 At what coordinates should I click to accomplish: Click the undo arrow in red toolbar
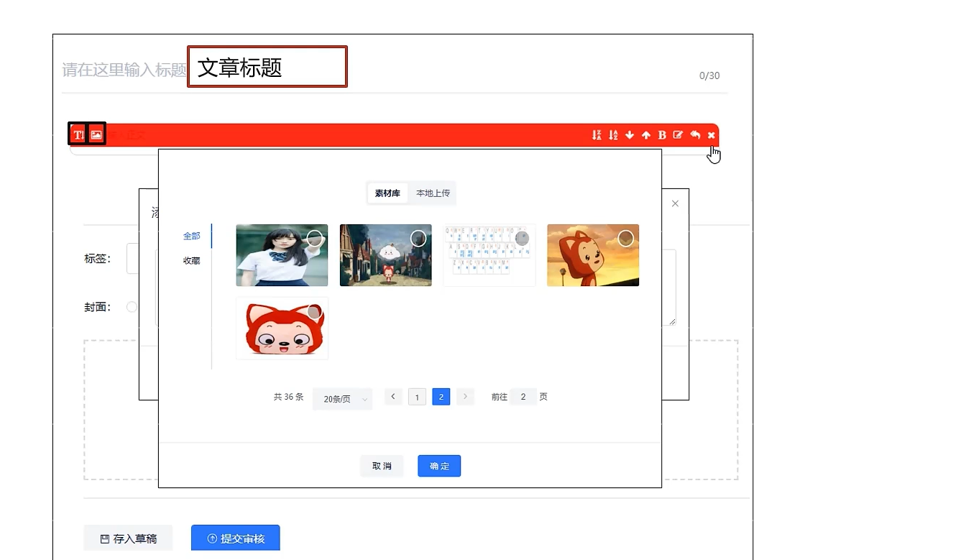[x=695, y=135]
